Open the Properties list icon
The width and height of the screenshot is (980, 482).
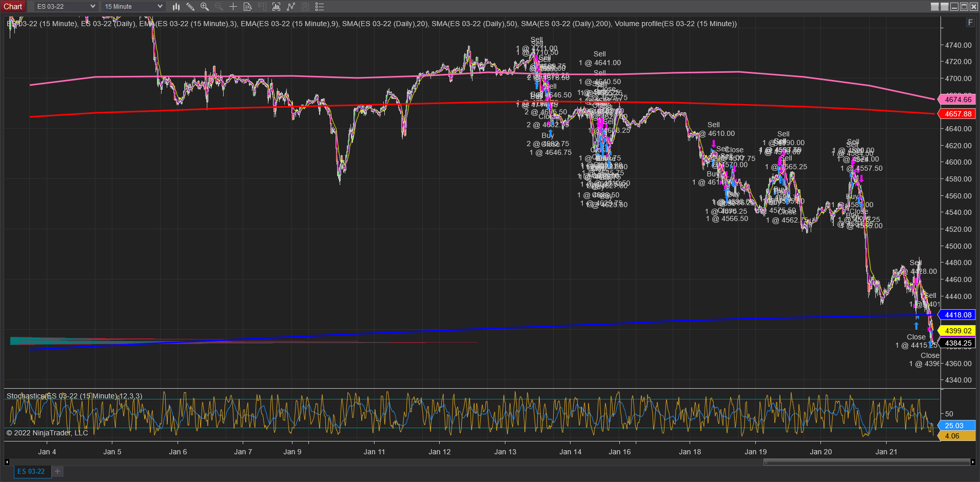[320, 7]
